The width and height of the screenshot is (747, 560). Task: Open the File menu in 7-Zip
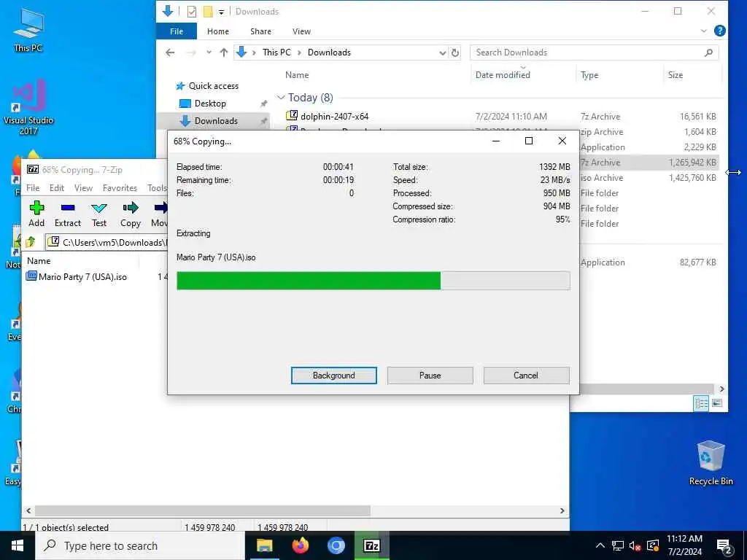[33, 188]
